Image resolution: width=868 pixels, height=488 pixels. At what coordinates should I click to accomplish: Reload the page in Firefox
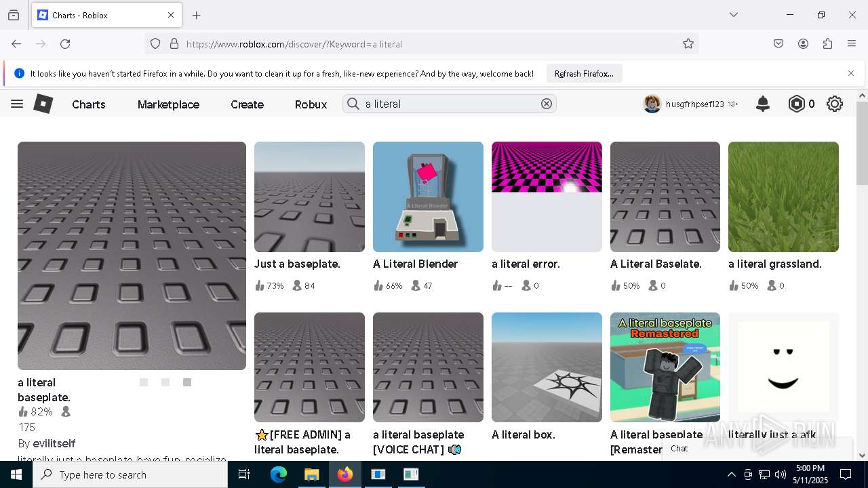tap(65, 43)
